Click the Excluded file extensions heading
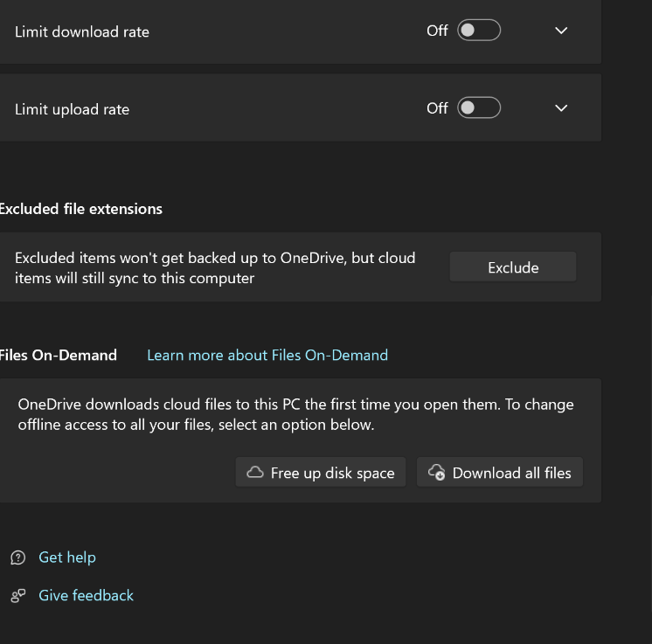This screenshot has width=652, height=644. [x=80, y=209]
